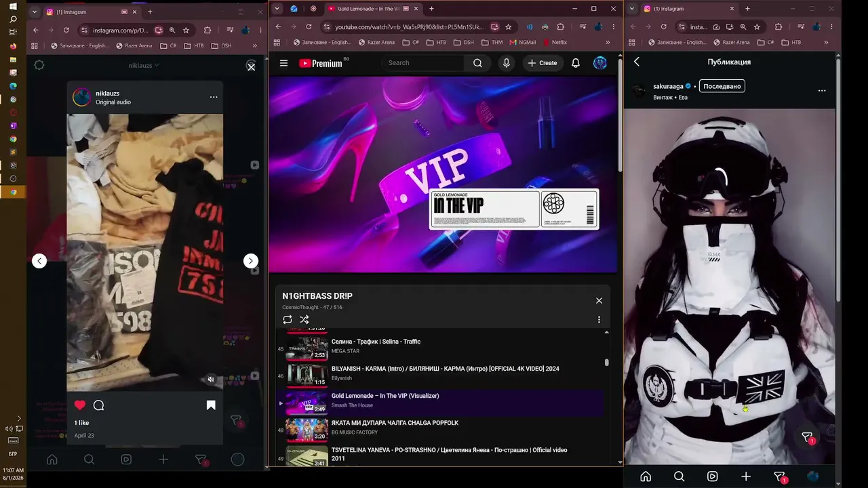The width and height of the screenshot is (868, 488).
Task: Open YouTube notifications bell
Action: (x=576, y=63)
